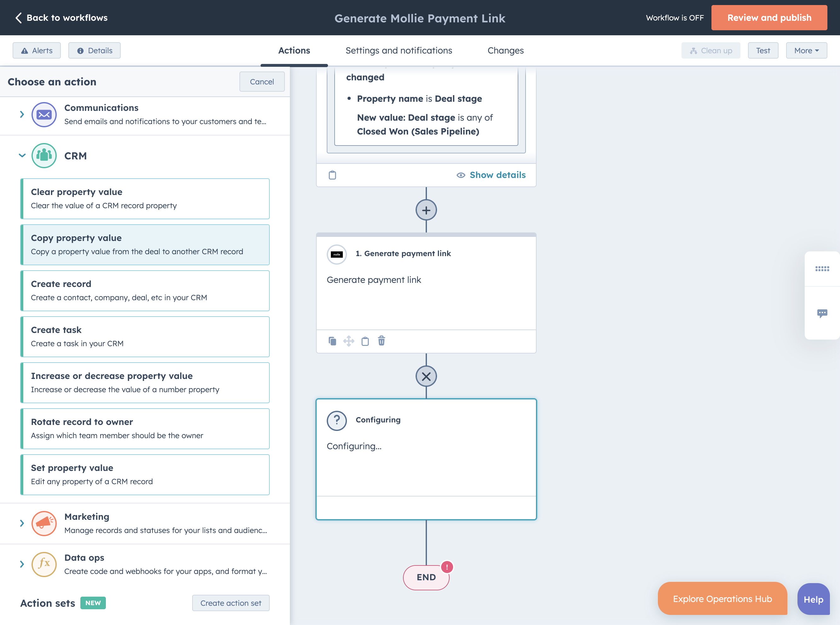Image resolution: width=840 pixels, height=625 pixels.
Task: Select Rotate record to owner action
Action: [x=145, y=429]
